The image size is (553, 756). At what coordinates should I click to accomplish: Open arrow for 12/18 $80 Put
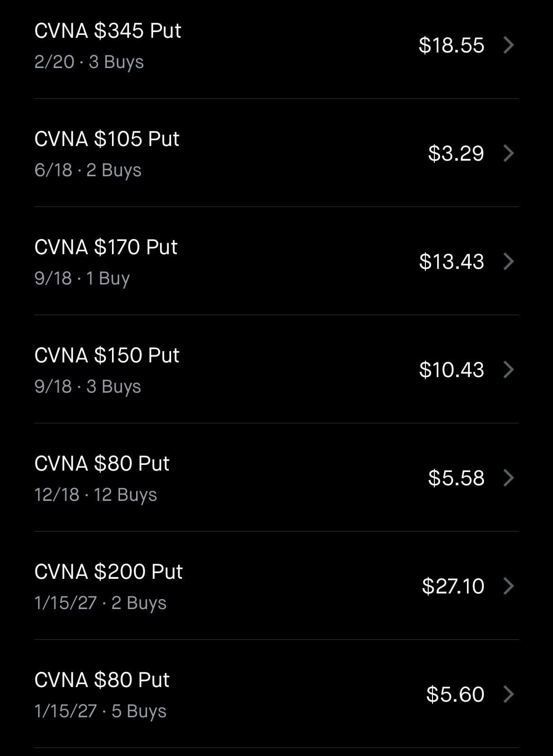[509, 478]
